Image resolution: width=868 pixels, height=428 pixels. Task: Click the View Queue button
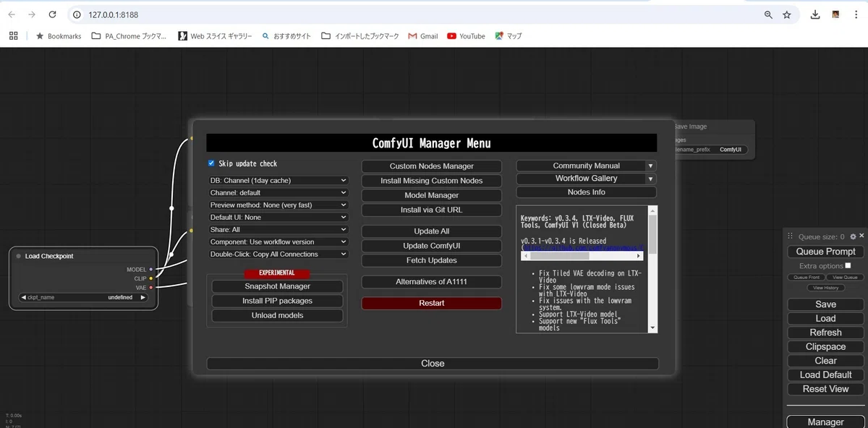[x=845, y=278]
